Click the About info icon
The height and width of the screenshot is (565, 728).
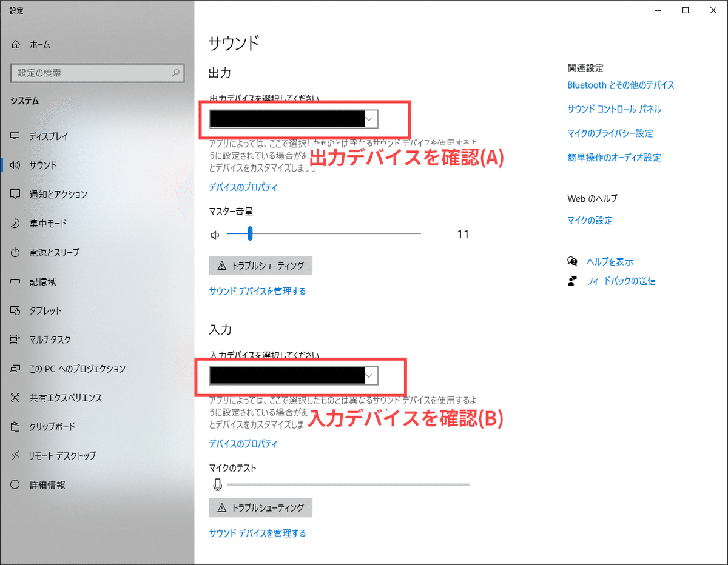pyautogui.click(x=16, y=485)
